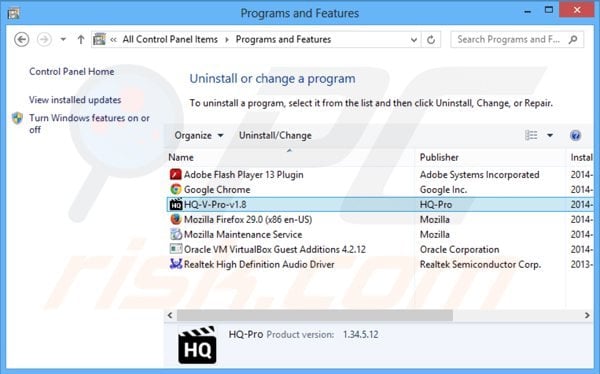600x374 pixels.
Task: Click the search magnifier icon
Action: click(573, 39)
